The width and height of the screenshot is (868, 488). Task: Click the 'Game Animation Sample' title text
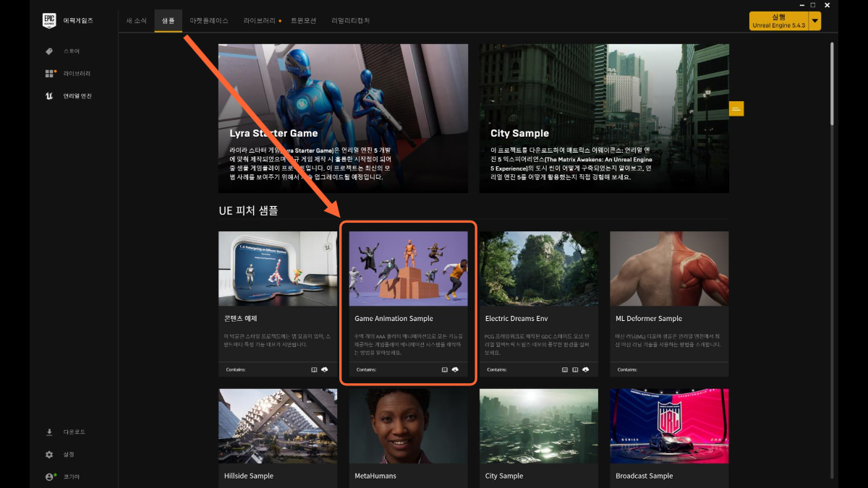tap(393, 318)
